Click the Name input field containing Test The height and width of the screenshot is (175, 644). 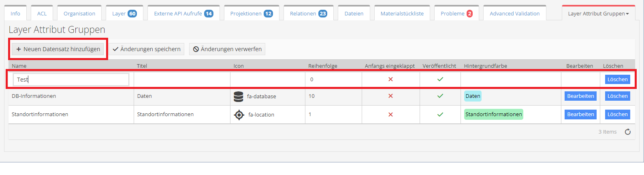[71, 80]
